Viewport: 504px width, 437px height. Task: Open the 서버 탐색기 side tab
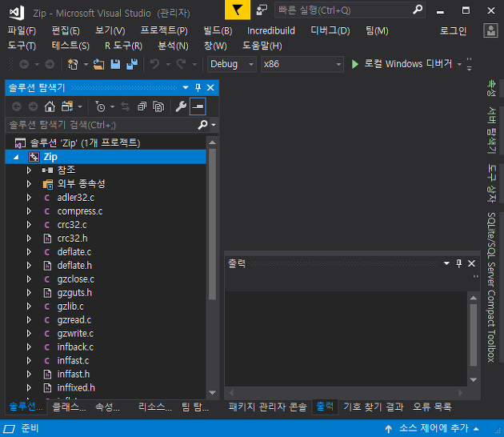[491, 130]
